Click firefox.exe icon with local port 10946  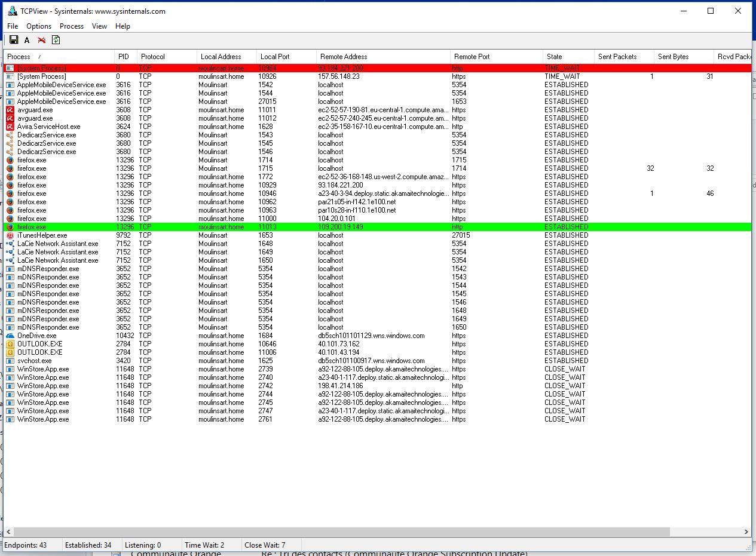pyautogui.click(x=10, y=193)
